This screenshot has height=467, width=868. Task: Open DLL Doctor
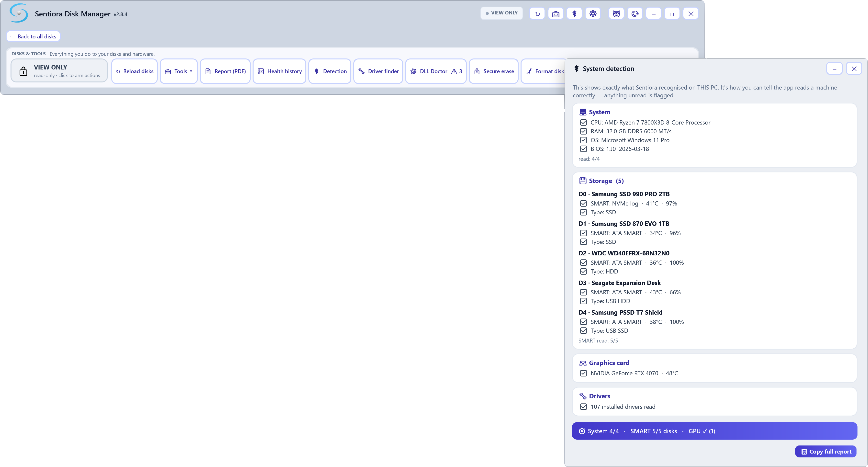click(436, 71)
